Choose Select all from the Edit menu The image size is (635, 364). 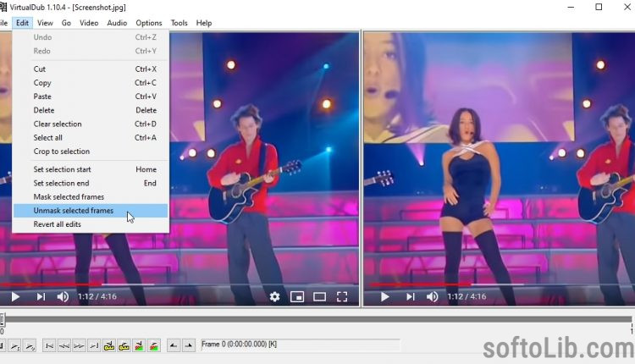91,138
